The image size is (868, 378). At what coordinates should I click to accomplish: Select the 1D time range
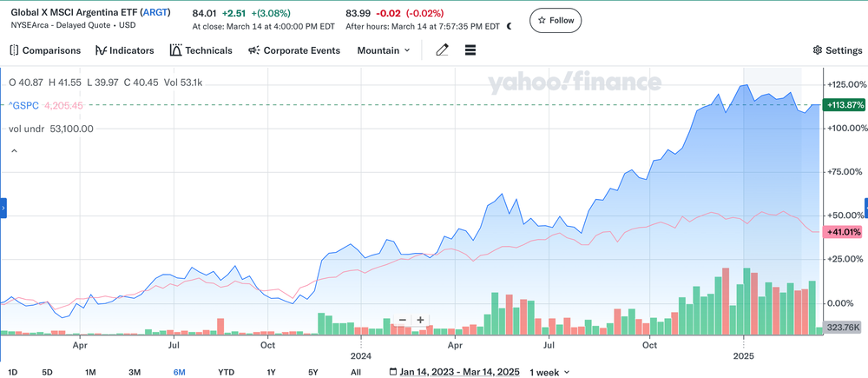click(13, 372)
